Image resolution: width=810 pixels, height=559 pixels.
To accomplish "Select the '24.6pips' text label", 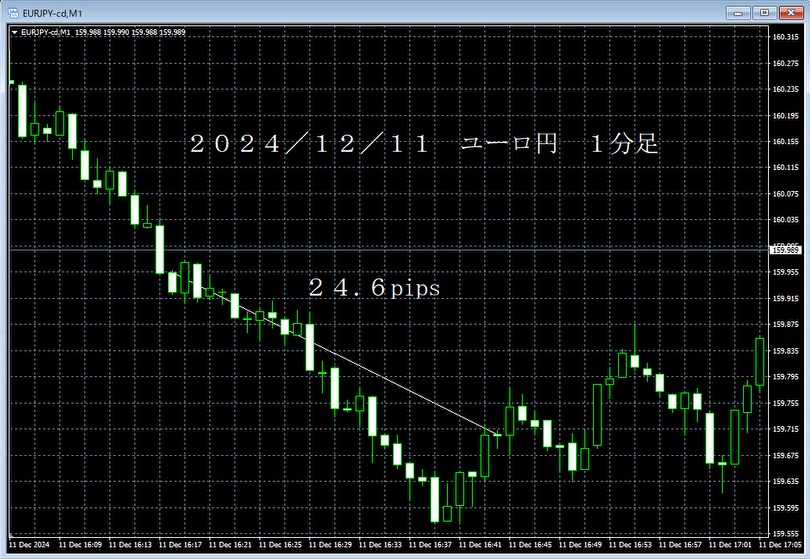I will [374, 288].
